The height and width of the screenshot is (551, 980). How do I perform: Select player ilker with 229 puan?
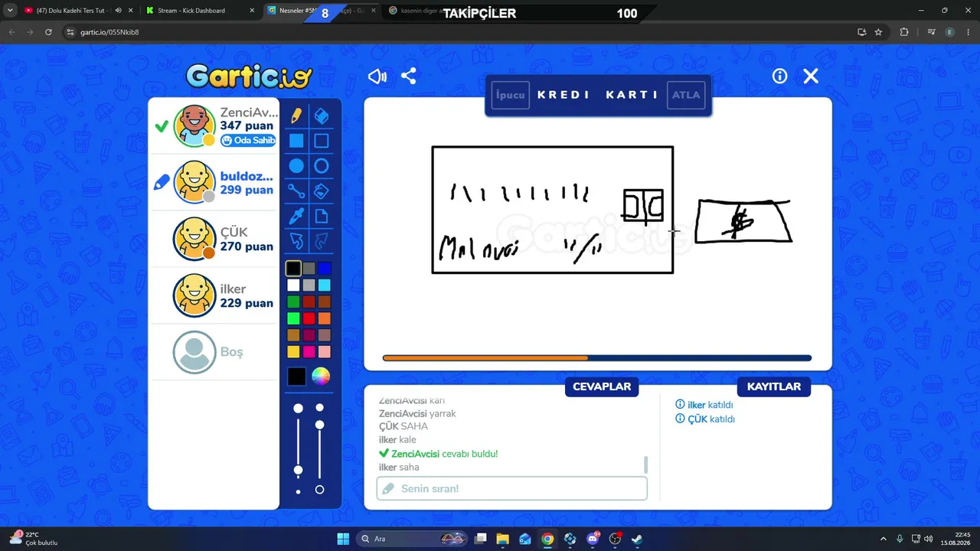coord(213,295)
